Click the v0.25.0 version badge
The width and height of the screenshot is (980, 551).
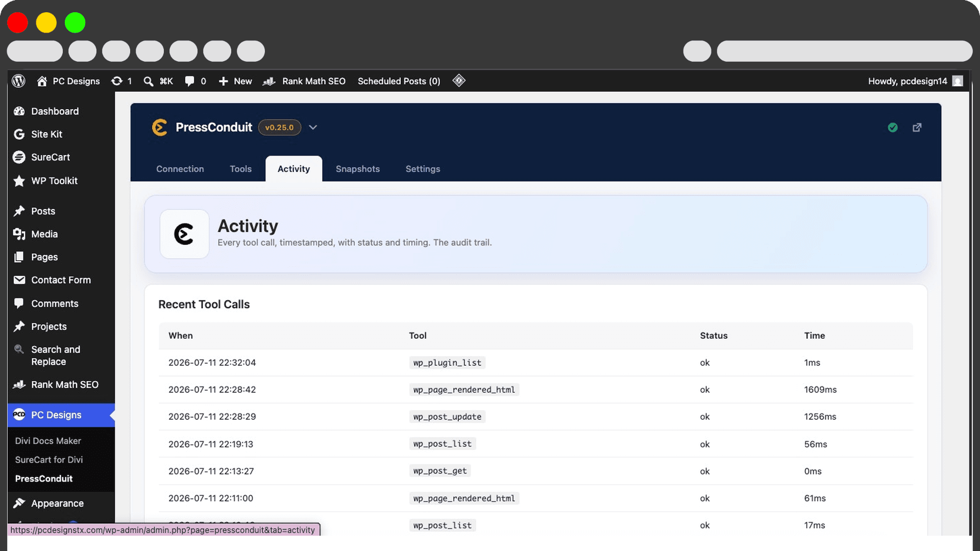pos(279,128)
